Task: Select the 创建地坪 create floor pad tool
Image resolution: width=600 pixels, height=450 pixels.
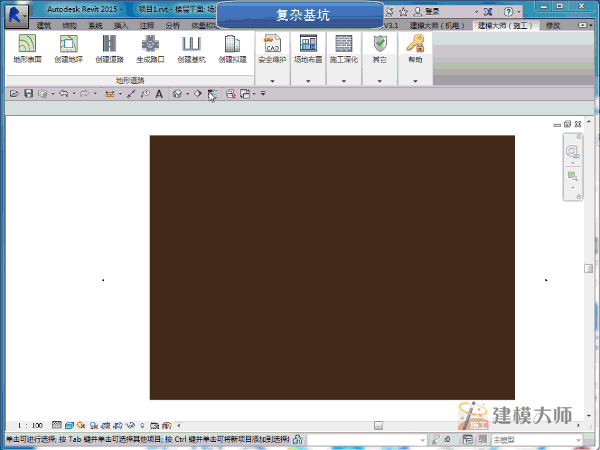Action: (x=68, y=48)
